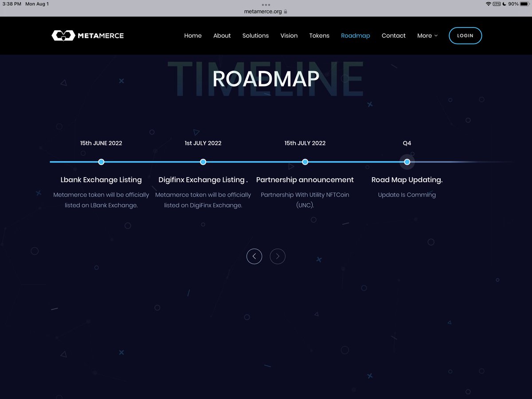Tap the 3:38 PM clock
532x399 pixels.
tap(12, 4)
